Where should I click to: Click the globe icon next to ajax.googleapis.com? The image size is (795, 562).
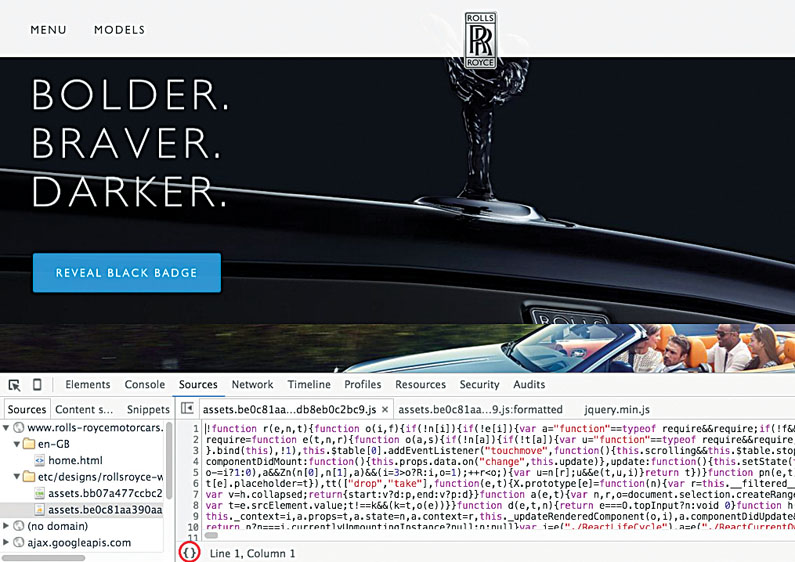point(19,542)
